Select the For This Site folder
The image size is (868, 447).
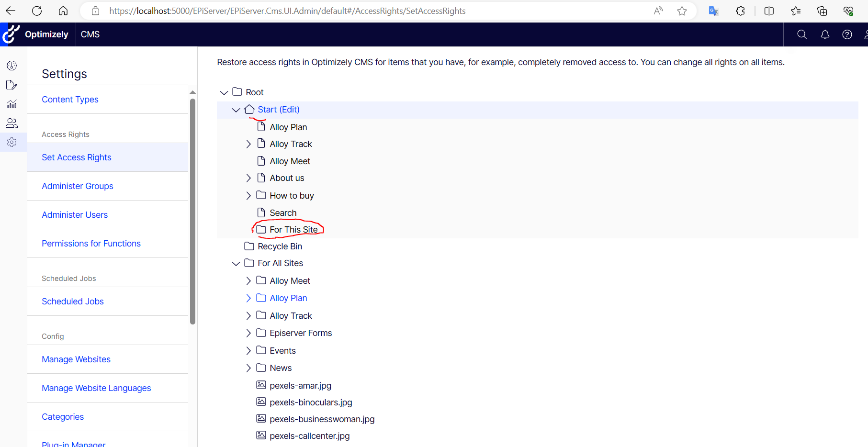pyautogui.click(x=293, y=230)
